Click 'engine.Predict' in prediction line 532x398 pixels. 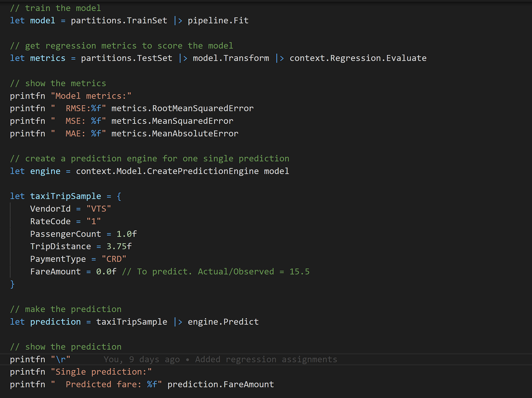click(223, 322)
